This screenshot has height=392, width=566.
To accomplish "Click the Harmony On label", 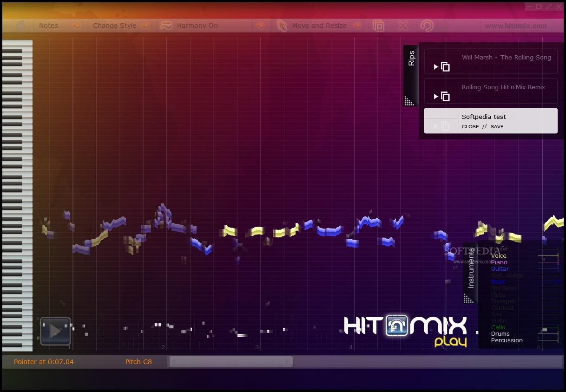I will pyautogui.click(x=197, y=26).
